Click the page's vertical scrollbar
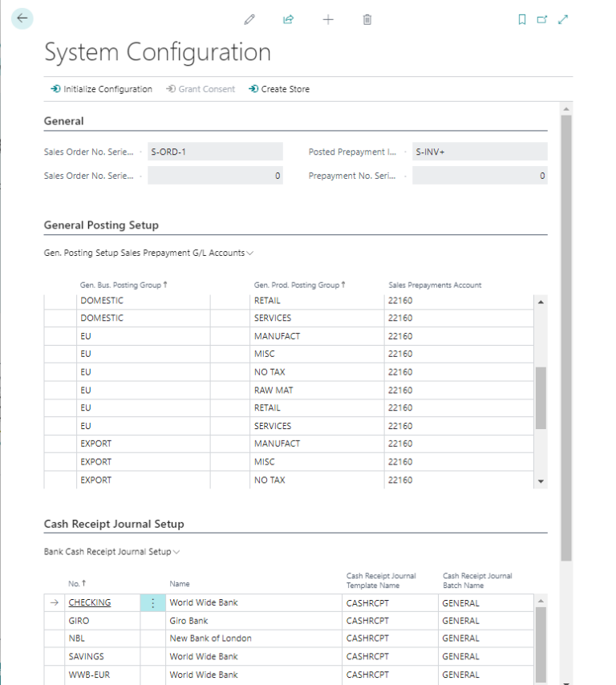Screen dimensions: 616x685 pyautogui.click(x=567, y=321)
